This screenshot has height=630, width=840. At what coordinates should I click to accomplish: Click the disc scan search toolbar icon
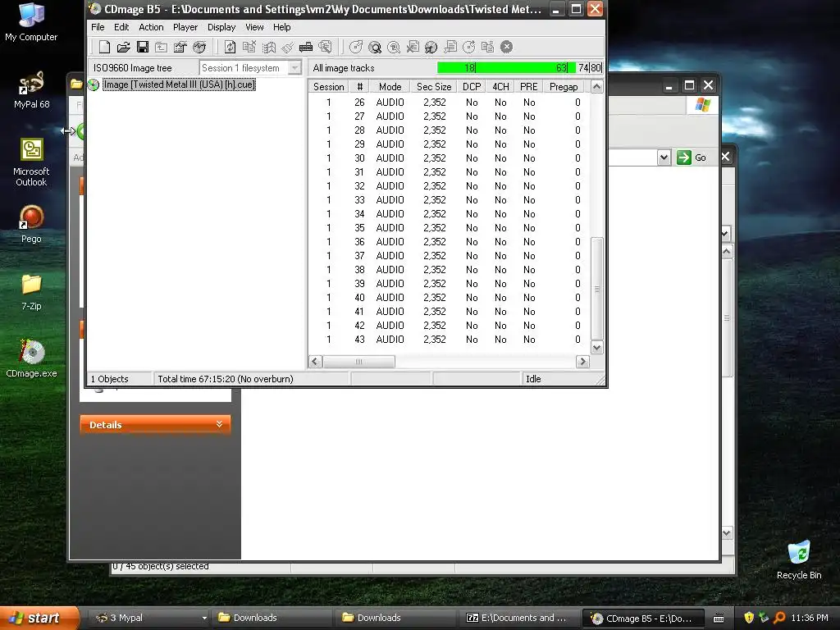point(394,47)
